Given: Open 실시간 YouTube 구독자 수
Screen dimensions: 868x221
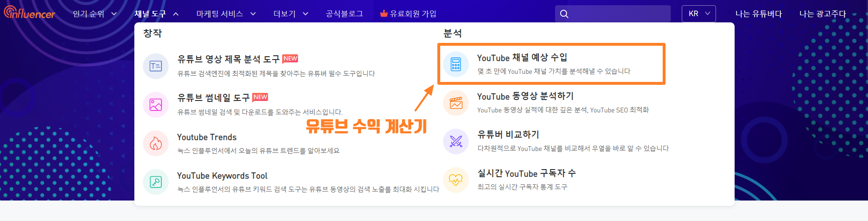Looking at the screenshot, I should pyautogui.click(x=526, y=173).
